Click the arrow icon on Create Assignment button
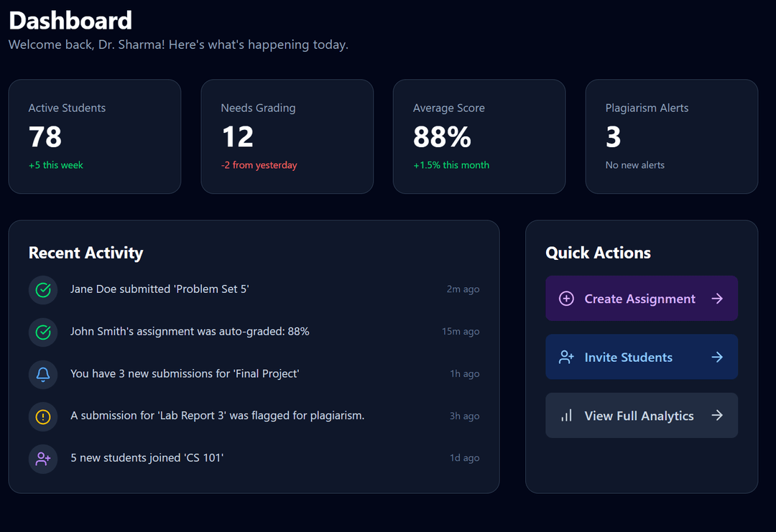Screen dimensions: 776x532 tap(717, 298)
